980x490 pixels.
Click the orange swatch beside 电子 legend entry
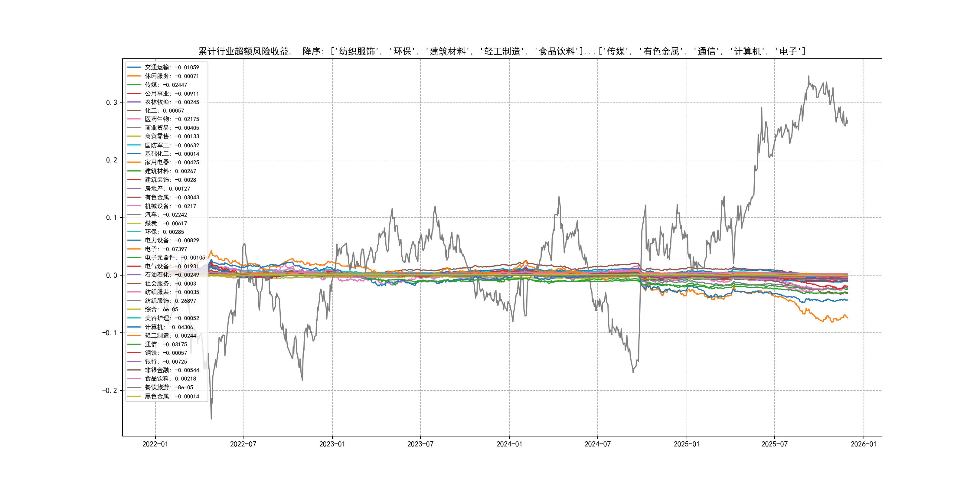(133, 249)
